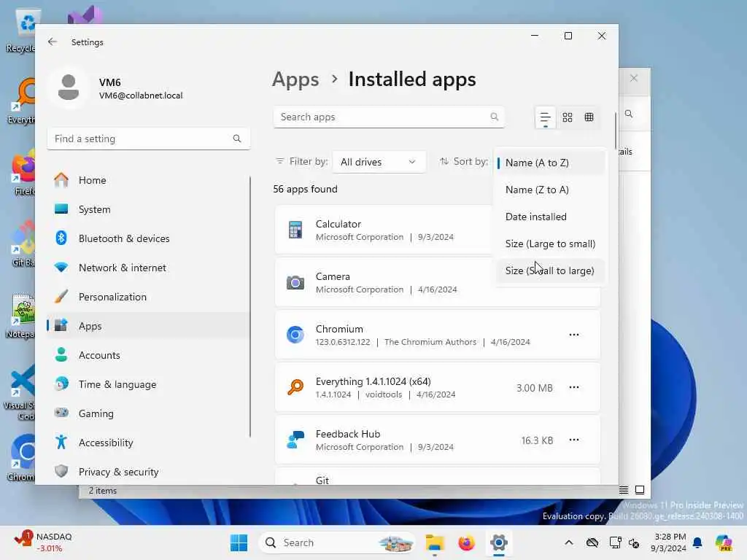Sort by Size (Small to large)
The height and width of the screenshot is (560, 747).
(x=550, y=271)
